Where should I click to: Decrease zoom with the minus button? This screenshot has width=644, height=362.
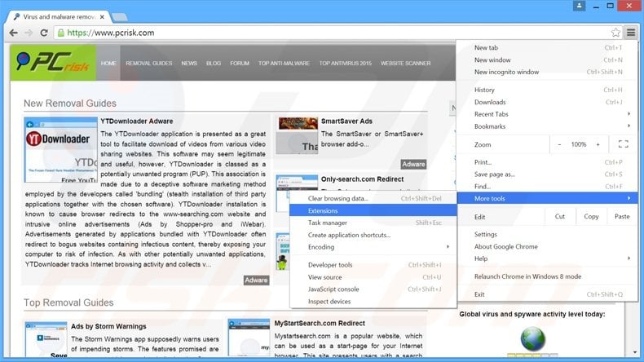click(x=559, y=144)
